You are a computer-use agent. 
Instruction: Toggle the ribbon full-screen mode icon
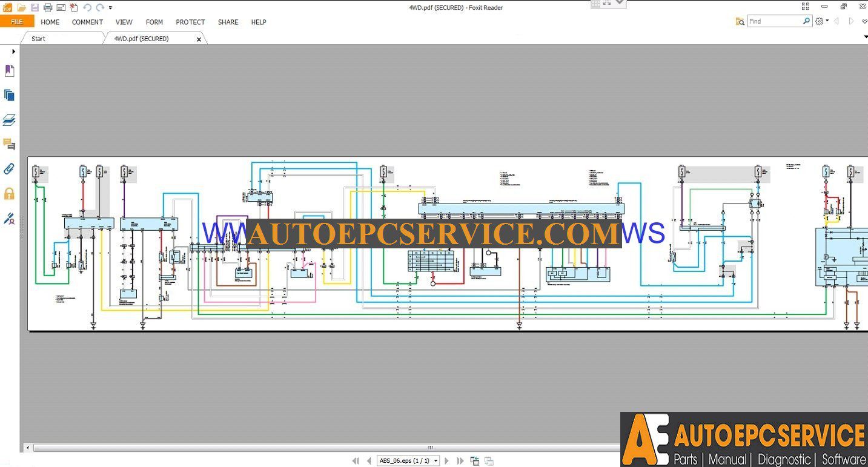click(x=805, y=7)
